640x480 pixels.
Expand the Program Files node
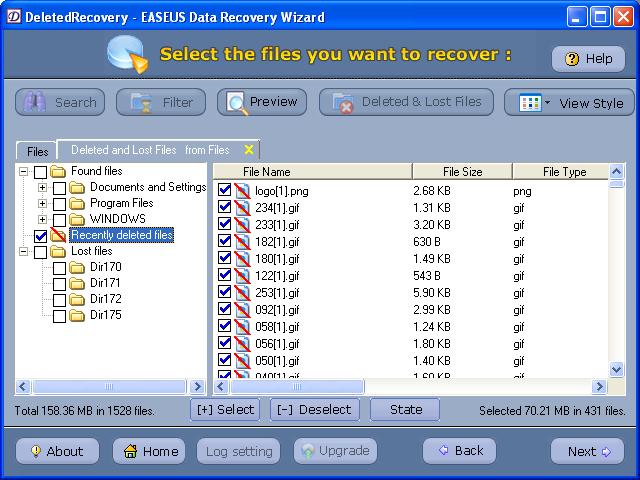tap(42, 203)
